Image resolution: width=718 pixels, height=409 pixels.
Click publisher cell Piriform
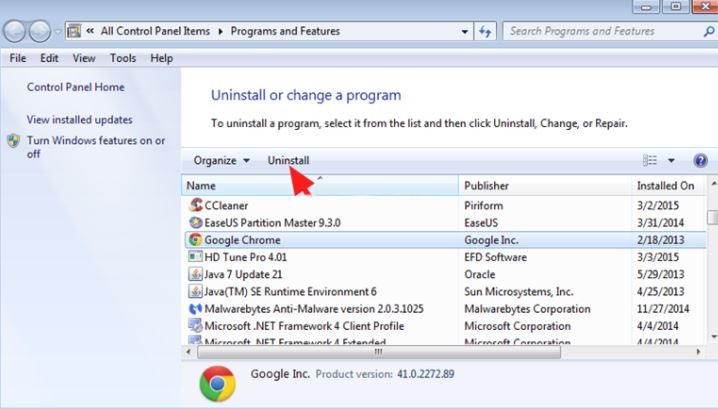click(484, 205)
